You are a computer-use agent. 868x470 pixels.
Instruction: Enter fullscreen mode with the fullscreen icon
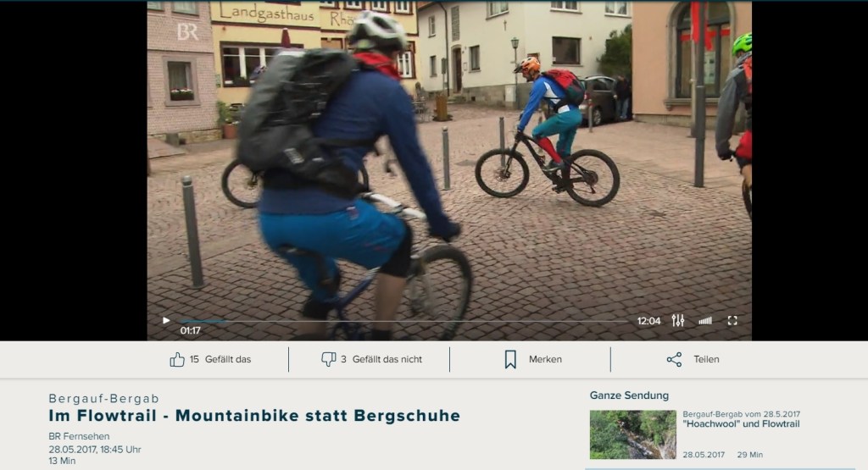[732, 321]
